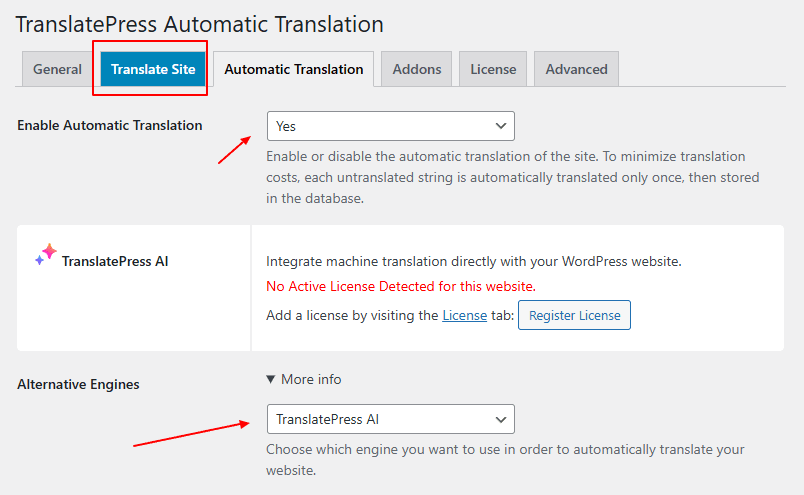Click the Alternative Engines label
Viewport: 804px width, 495px height.
pos(78,384)
